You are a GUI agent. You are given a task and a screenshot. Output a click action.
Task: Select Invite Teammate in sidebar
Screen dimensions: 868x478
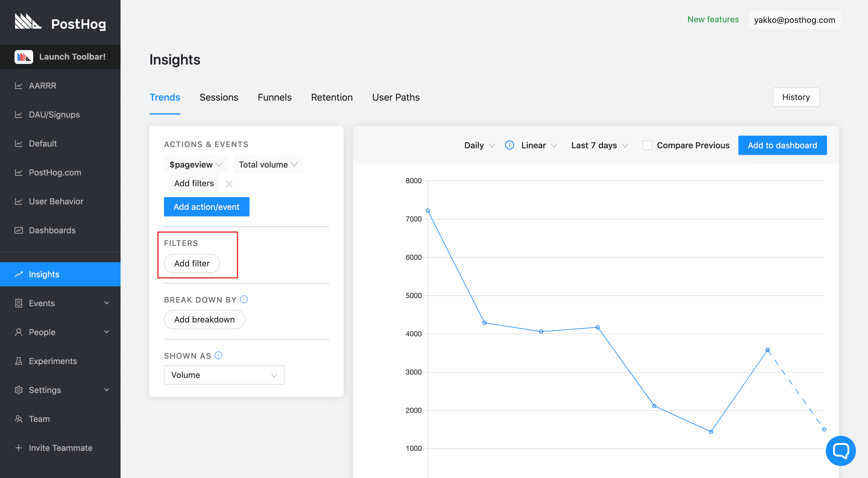pyautogui.click(x=60, y=448)
